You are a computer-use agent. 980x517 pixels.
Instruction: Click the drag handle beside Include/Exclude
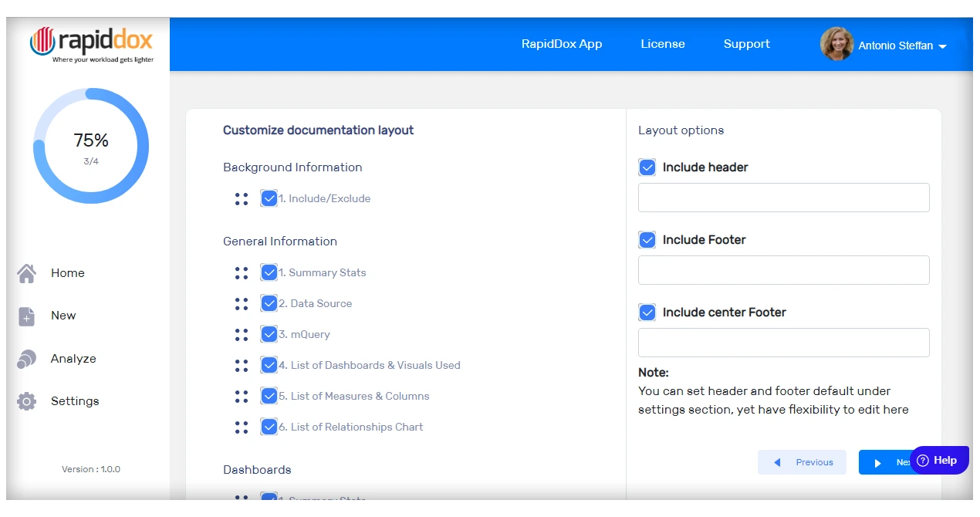[x=242, y=199]
